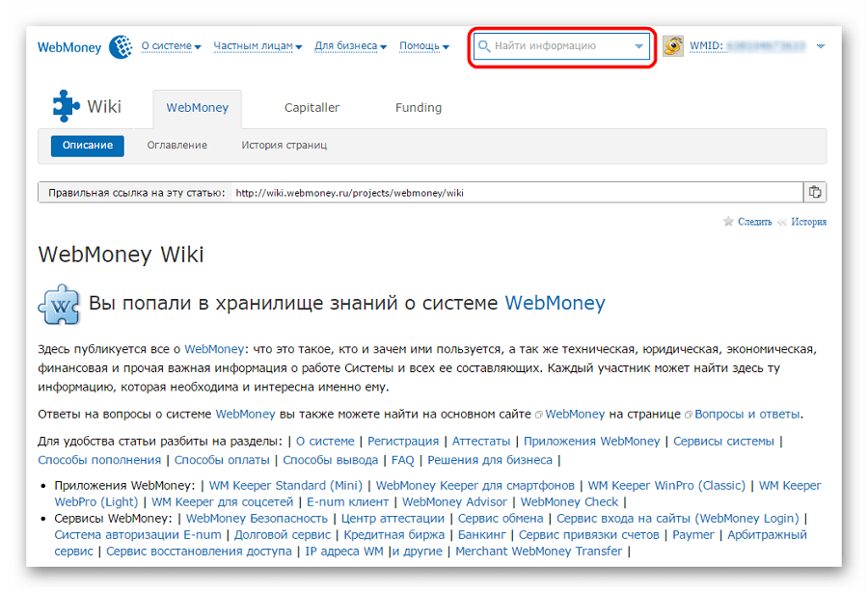Click the Wiki puzzle piece icon
Screen dimensions: 868x593
[x=66, y=106]
